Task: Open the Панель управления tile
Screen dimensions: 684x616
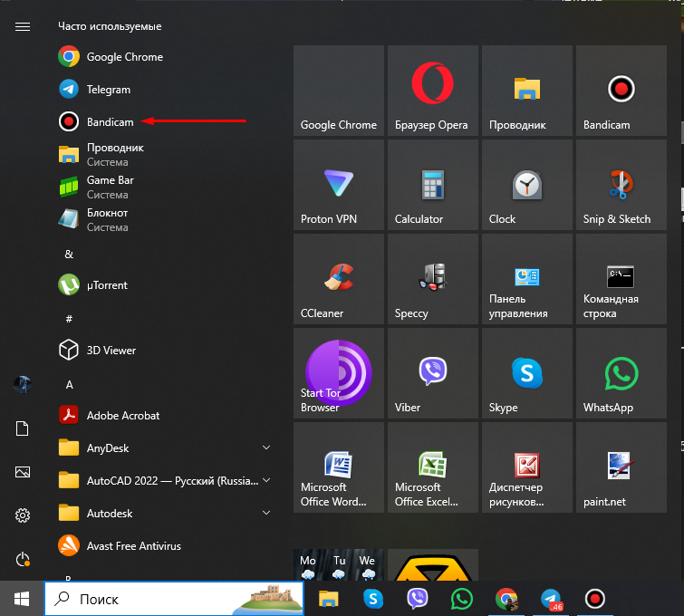Action: [x=527, y=279]
